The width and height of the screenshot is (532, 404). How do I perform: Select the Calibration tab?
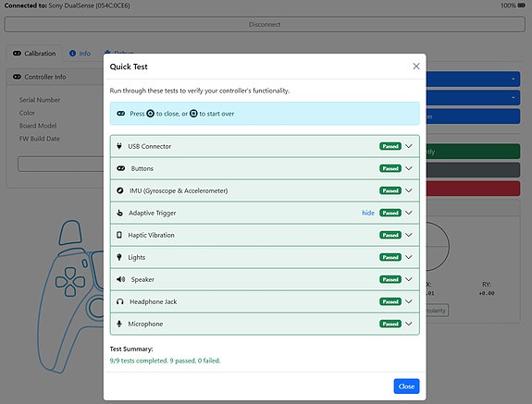tap(34, 54)
